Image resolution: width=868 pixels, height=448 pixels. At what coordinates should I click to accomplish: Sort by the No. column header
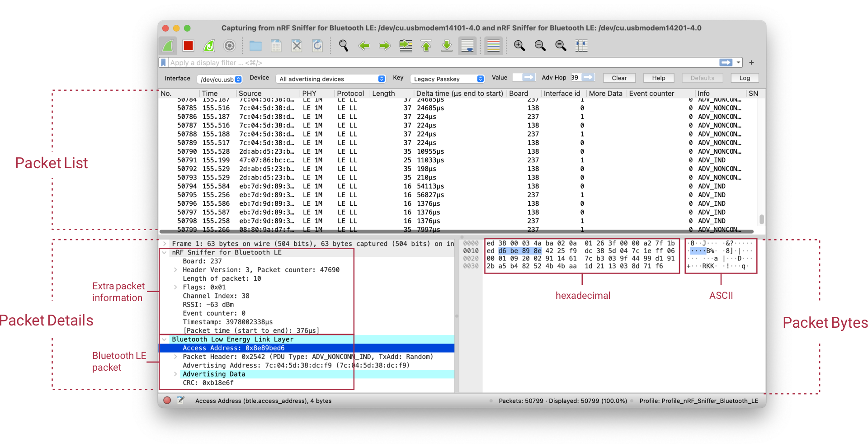click(x=179, y=93)
